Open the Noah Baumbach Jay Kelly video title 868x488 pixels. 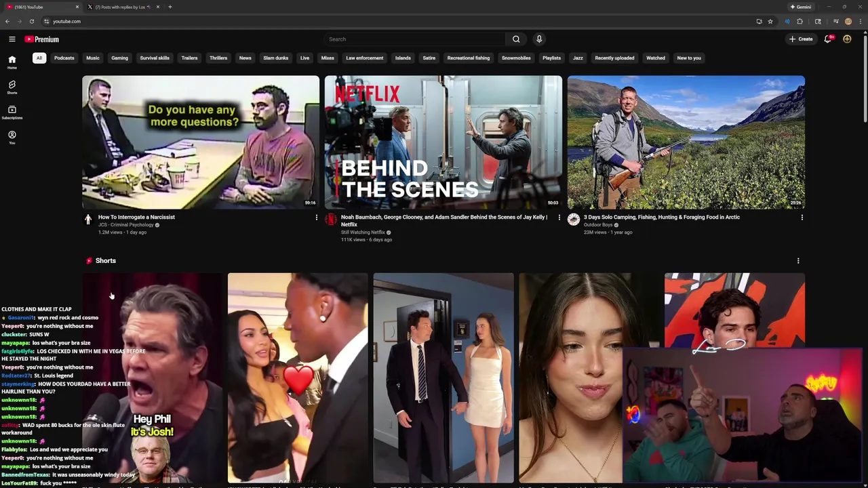[444, 220]
